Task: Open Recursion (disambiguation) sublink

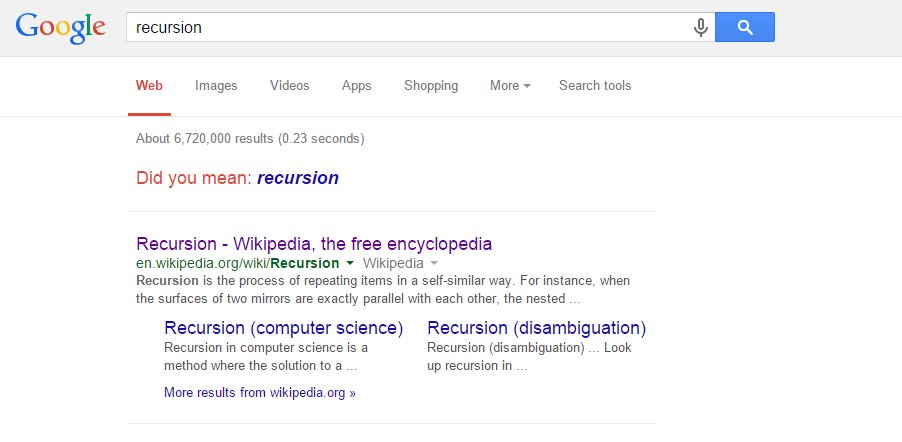Action: 536,328
